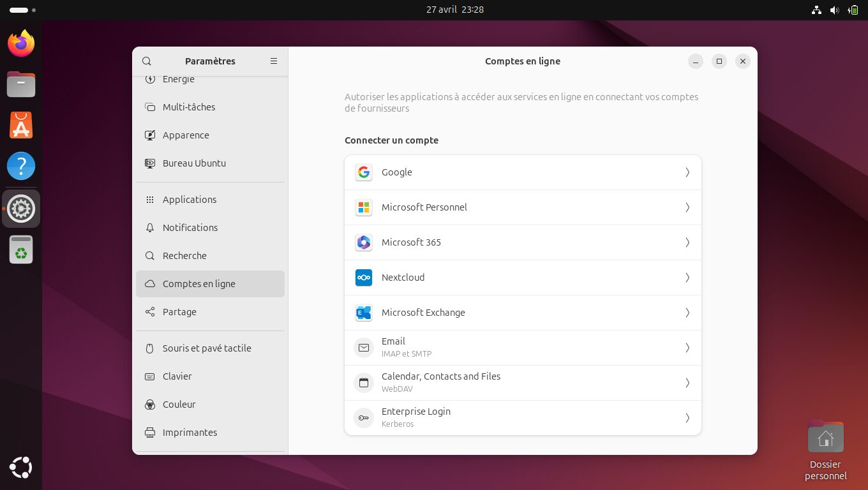Screen dimensions: 868x490
Task: Click the WebDAV subtitle text
Action: 397,389
